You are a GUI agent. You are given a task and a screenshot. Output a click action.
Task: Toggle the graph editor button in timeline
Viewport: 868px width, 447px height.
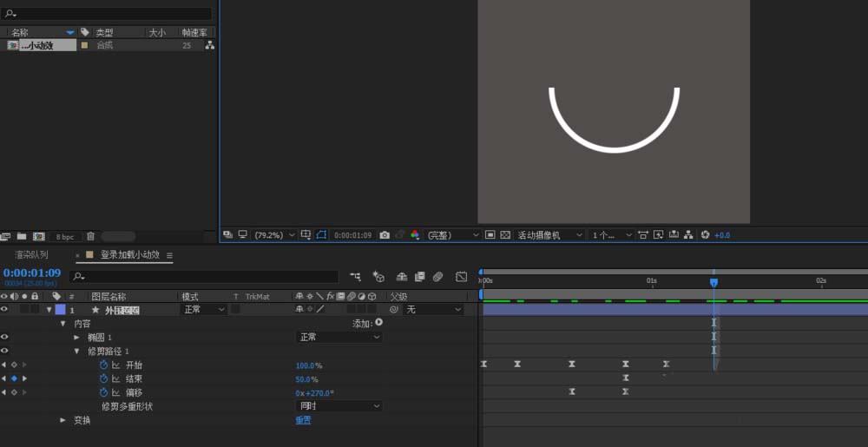[x=462, y=277]
